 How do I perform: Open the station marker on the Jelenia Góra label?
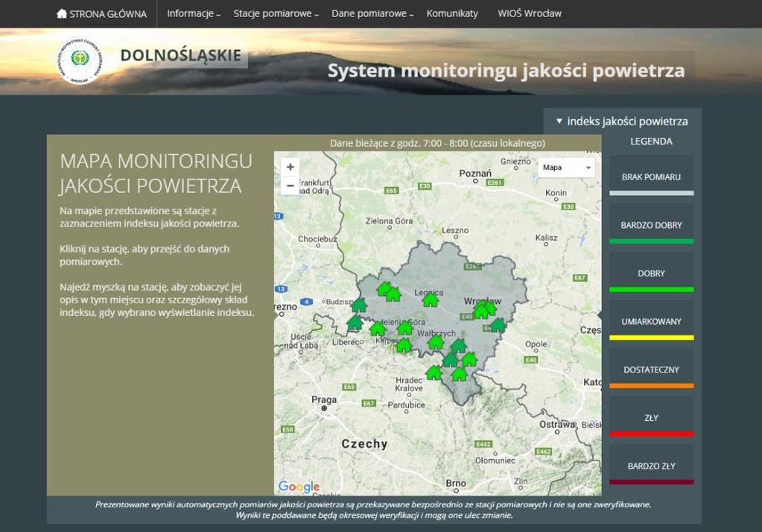pos(404,329)
